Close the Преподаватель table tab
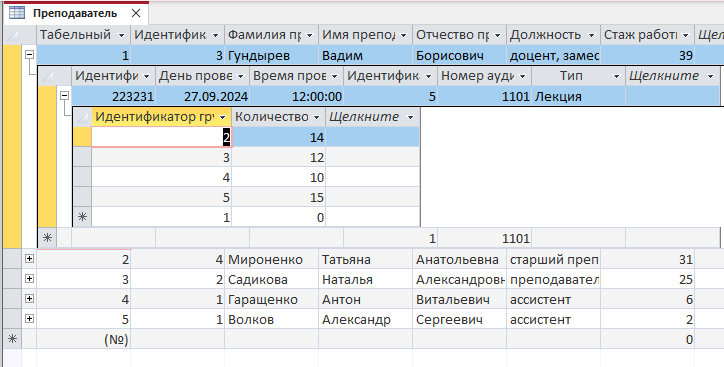 tap(136, 13)
